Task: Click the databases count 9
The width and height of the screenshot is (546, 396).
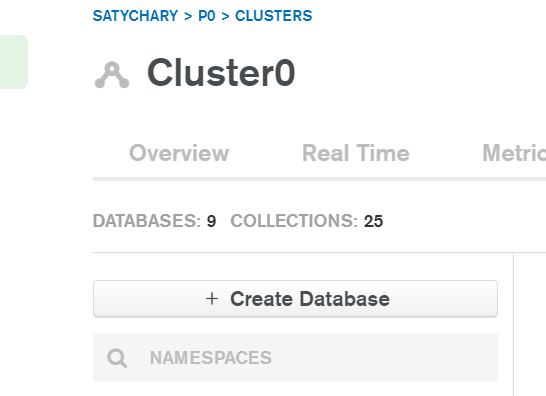Action: 211,221
